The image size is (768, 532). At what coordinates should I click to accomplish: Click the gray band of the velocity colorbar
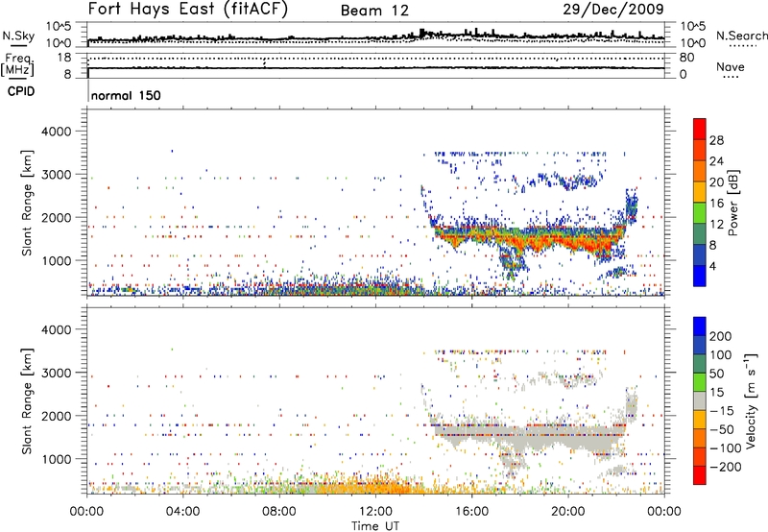(x=700, y=400)
